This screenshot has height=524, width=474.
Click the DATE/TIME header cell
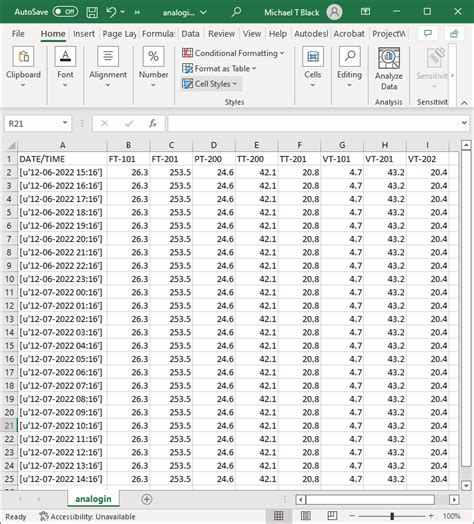(62, 159)
